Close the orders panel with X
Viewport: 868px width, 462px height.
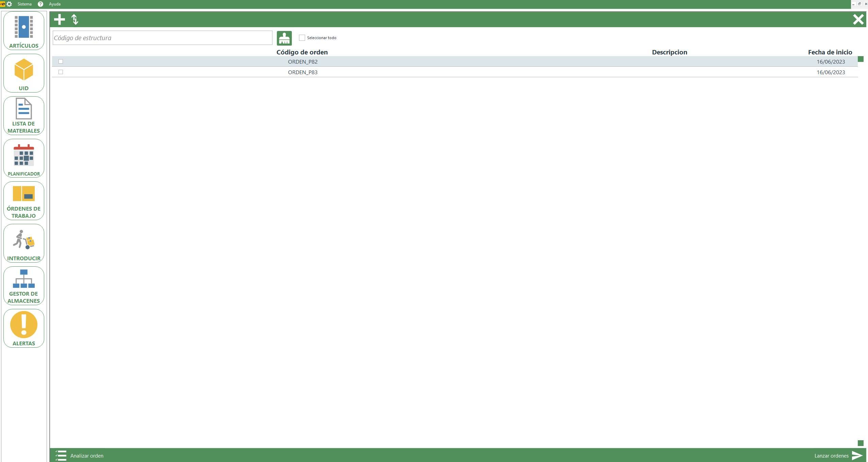858,19
